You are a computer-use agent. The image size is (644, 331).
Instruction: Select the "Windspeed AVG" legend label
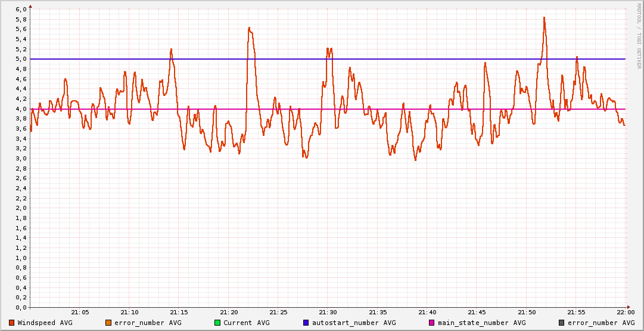click(x=45, y=323)
